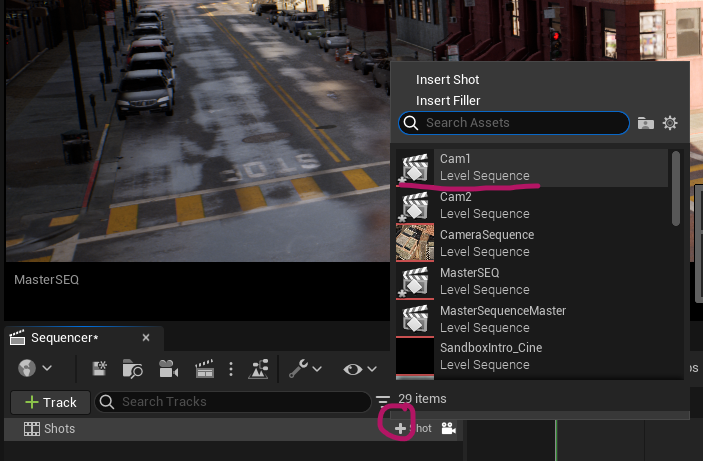Choose Insert Filler menu entry
703x461 pixels.
[x=448, y=100]
